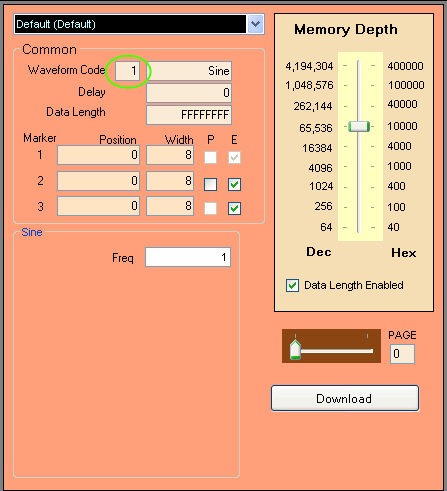Viewport: 447px width, 491px height.
Task: Select the Sine waveform name field
Action: click(189, 71)
